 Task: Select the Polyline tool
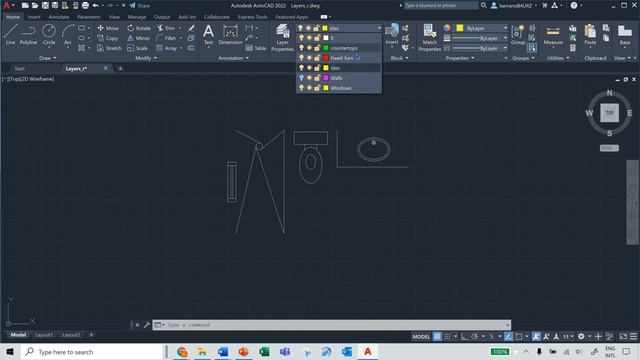28,34
